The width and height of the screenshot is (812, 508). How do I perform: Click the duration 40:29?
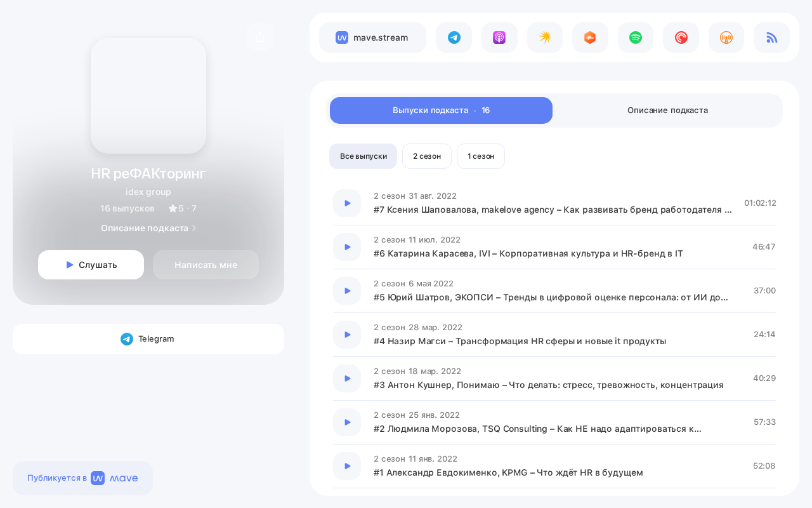pyautogui.click(x=764, y=378)
